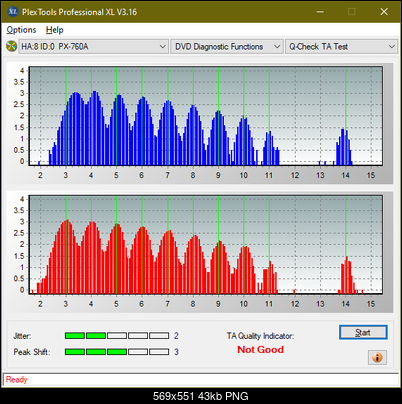The image size is (402, 404).
Task: Minimize the PlexTools window
Action: [x=320, y=12]
